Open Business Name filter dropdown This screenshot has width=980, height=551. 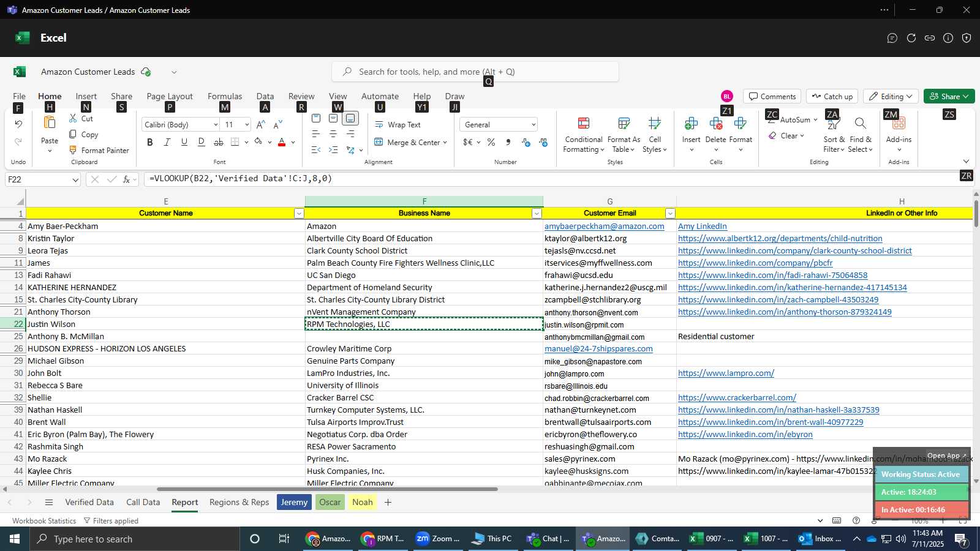pyautogui.click(x=537, y=214)
